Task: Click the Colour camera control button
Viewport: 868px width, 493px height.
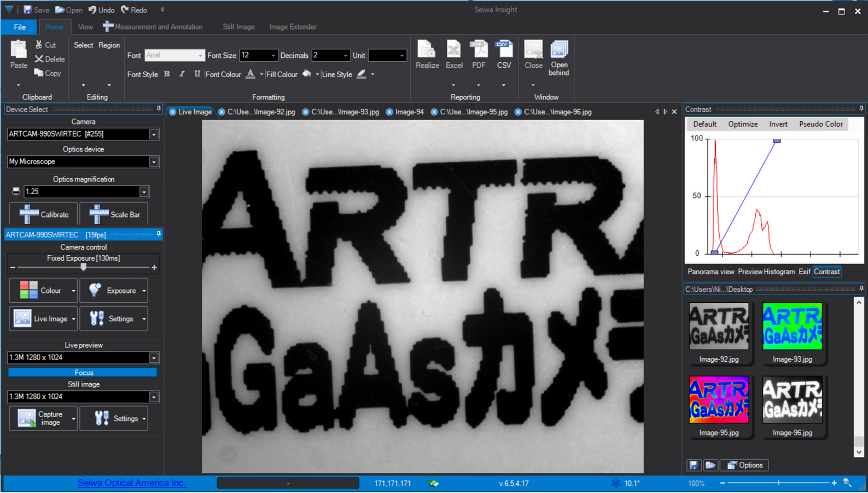Action: 43,290
